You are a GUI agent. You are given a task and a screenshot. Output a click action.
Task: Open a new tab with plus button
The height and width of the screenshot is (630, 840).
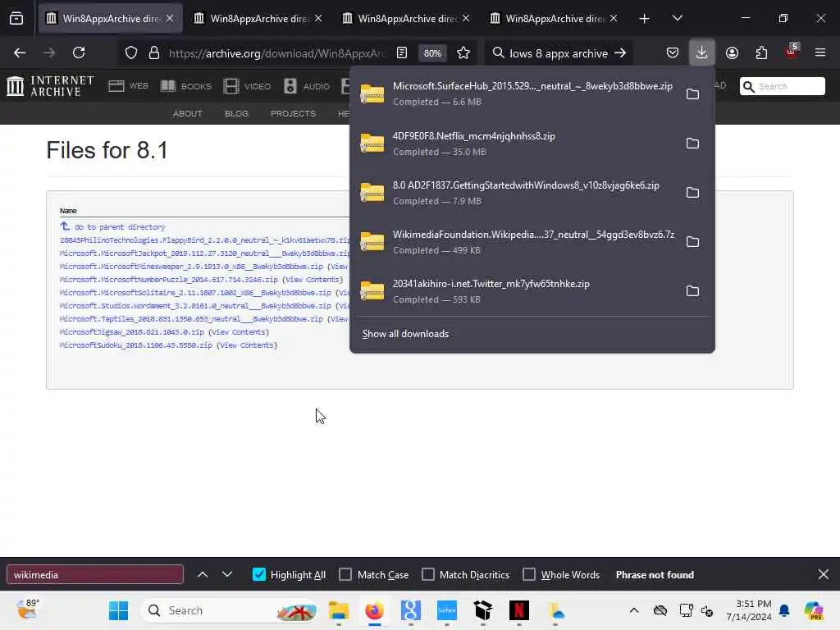pos(645,18)
